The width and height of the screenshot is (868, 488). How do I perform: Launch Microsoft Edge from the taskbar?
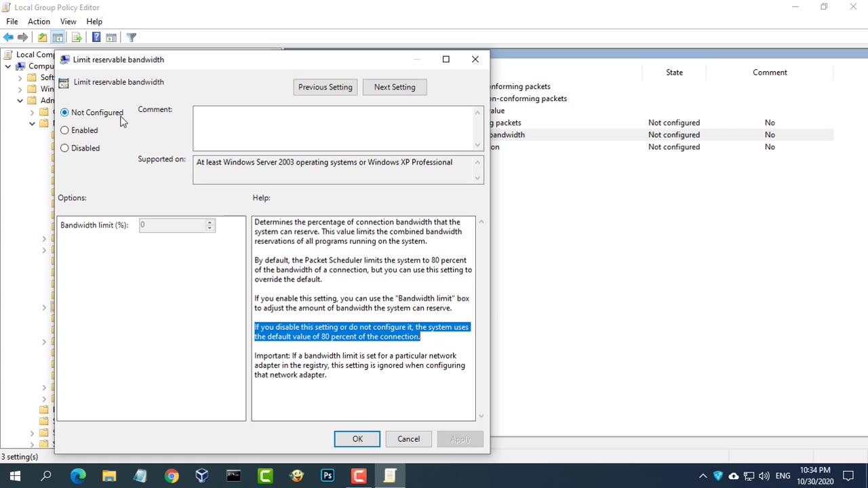(78, 476)
